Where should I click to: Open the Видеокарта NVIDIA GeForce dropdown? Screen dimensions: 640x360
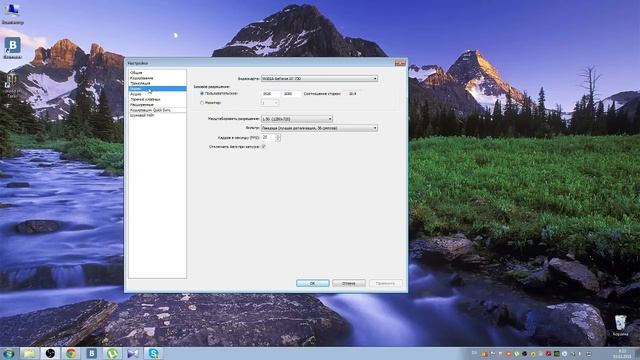(319, 78)
